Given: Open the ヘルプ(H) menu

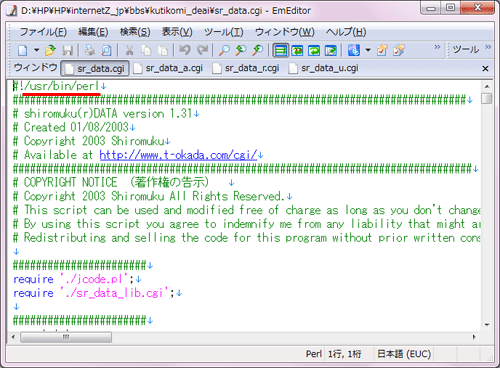Looking at the screenshot, I should [346, 32].
